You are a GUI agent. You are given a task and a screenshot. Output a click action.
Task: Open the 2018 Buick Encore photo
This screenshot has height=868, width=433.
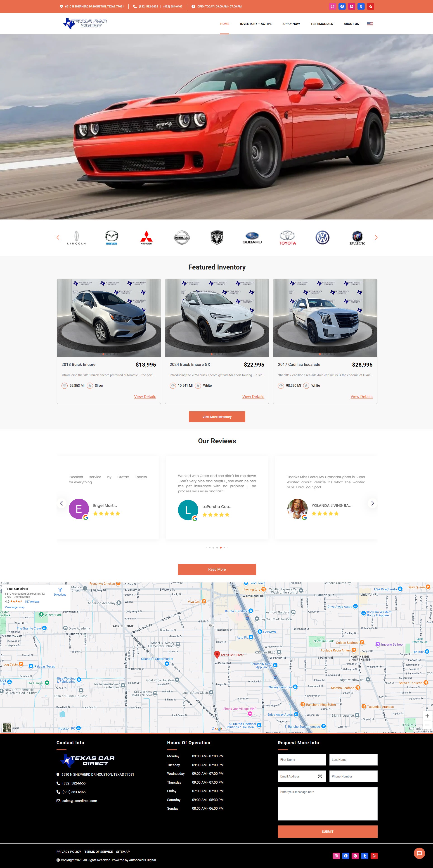tap(109, 318)
